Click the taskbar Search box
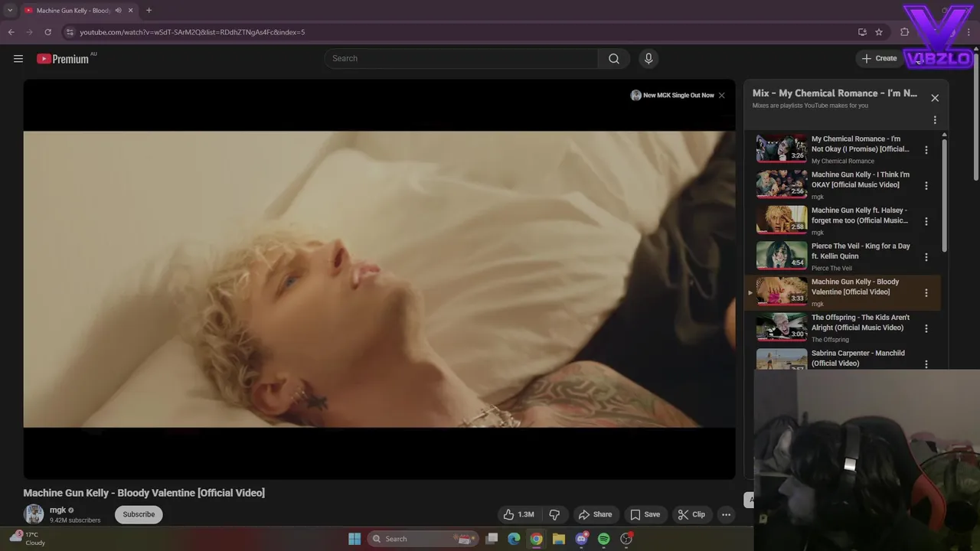The image size is (980, 551). point(423,539)
